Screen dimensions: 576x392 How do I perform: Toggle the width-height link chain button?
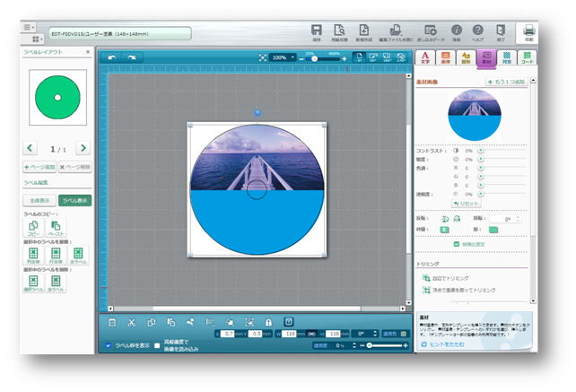coord(311,334)
